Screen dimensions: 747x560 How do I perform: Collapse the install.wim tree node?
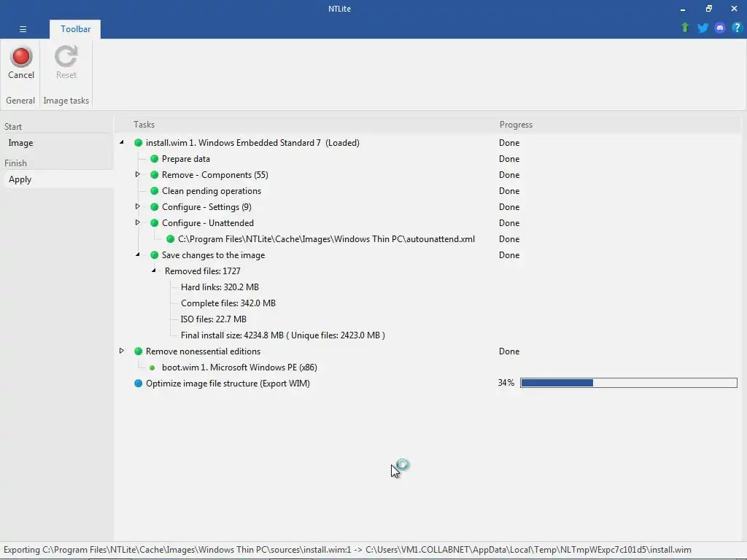[122, 142]
